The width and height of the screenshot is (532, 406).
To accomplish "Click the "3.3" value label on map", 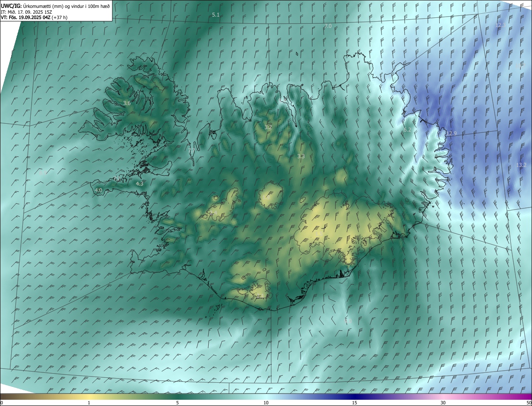I will 301,157.
